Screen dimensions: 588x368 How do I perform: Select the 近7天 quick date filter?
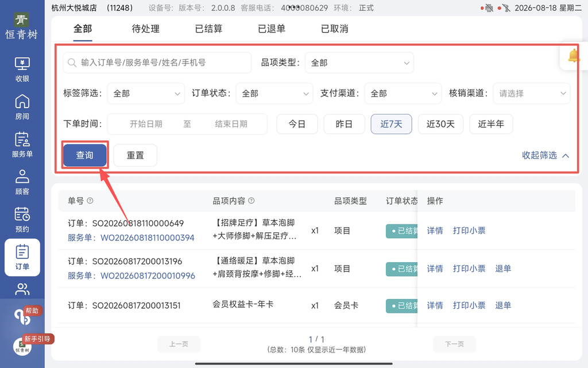391,124
